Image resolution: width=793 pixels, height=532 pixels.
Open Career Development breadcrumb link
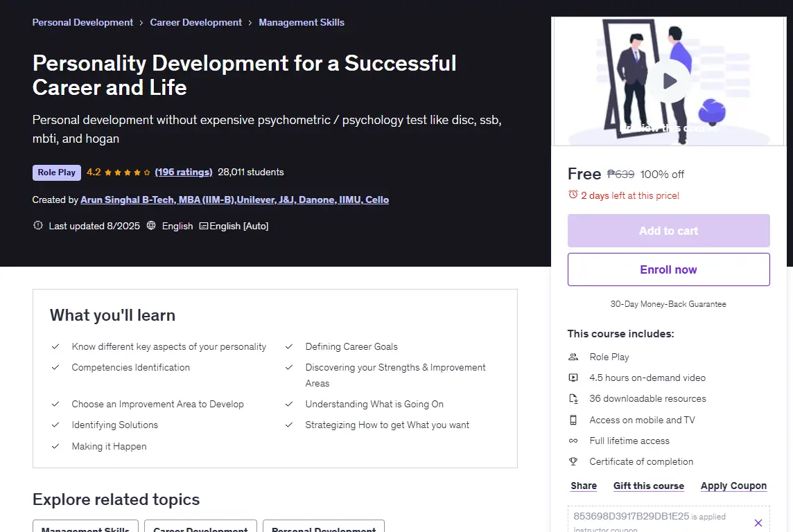[x=195, y=22]
